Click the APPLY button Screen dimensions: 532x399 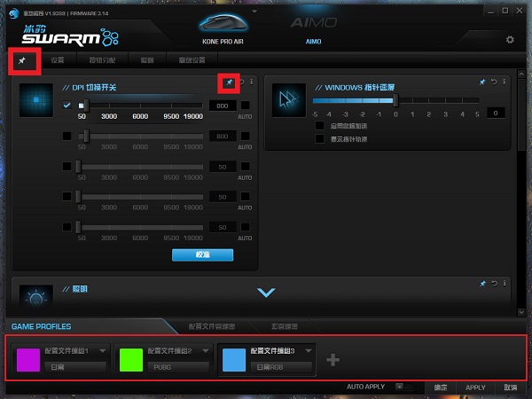(475, 387)
